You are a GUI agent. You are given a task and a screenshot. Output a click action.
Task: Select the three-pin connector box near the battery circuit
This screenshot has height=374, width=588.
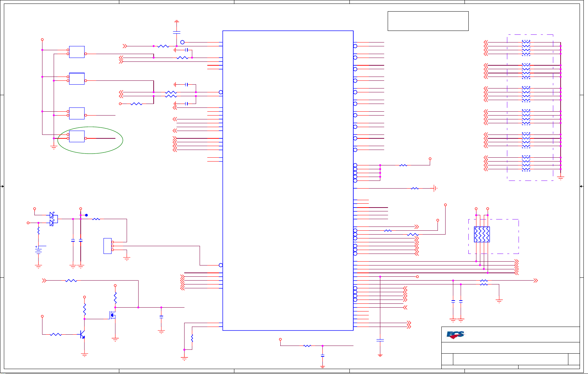click(x=107, y=246)
